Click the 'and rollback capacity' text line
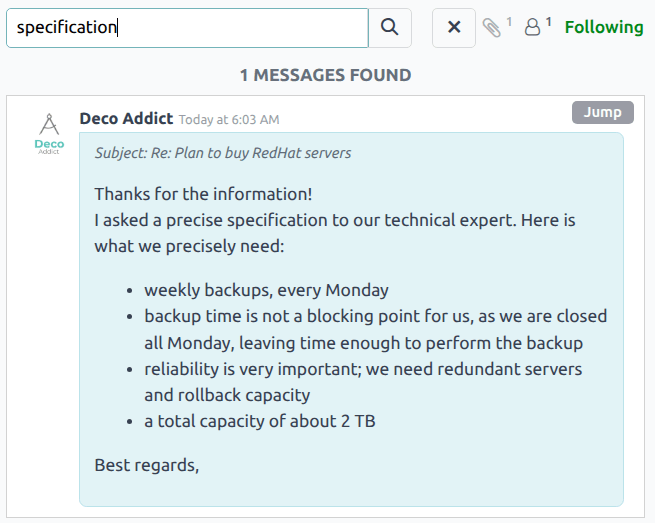This screenshot has height=523, width=655. coord(227,395)
